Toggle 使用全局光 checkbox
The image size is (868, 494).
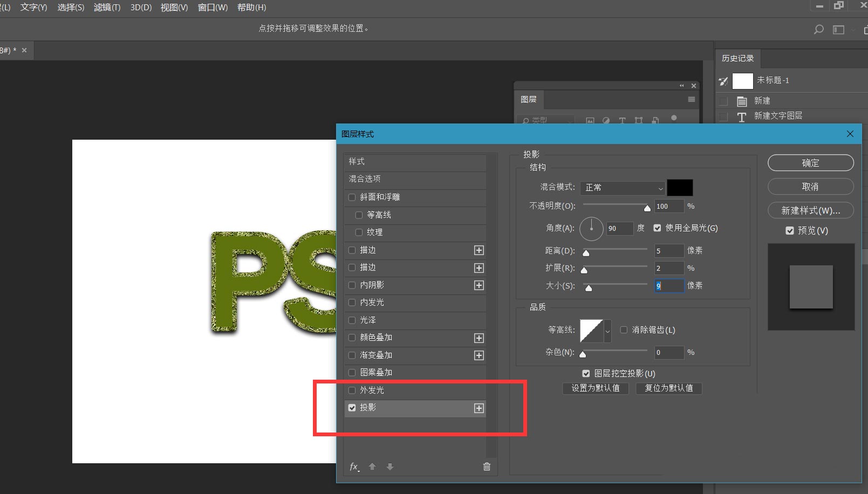click(x=657, y=228)
